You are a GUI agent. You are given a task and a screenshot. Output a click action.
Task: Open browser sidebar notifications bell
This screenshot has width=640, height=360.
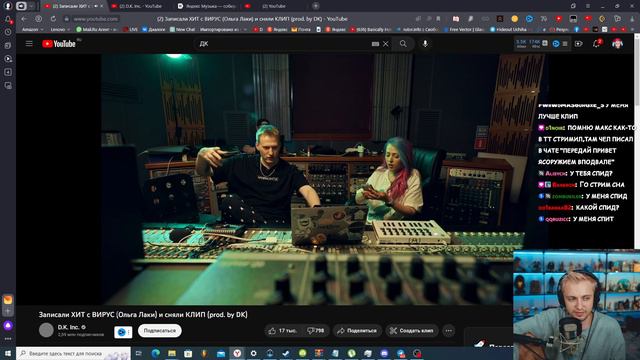click(8, 19)
